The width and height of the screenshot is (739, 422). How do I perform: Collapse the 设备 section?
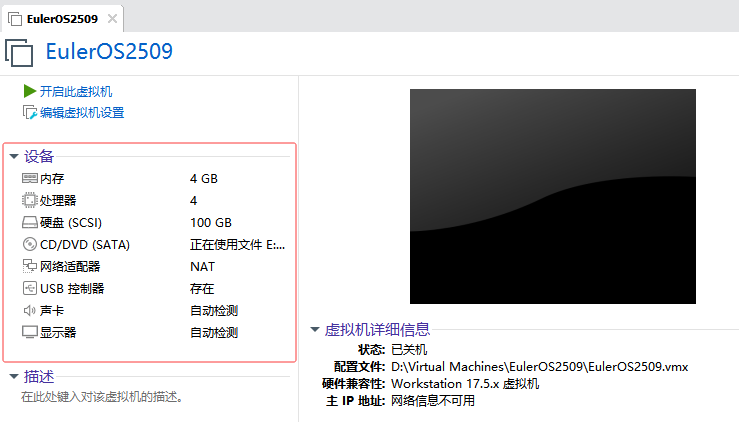pos(14,157)
